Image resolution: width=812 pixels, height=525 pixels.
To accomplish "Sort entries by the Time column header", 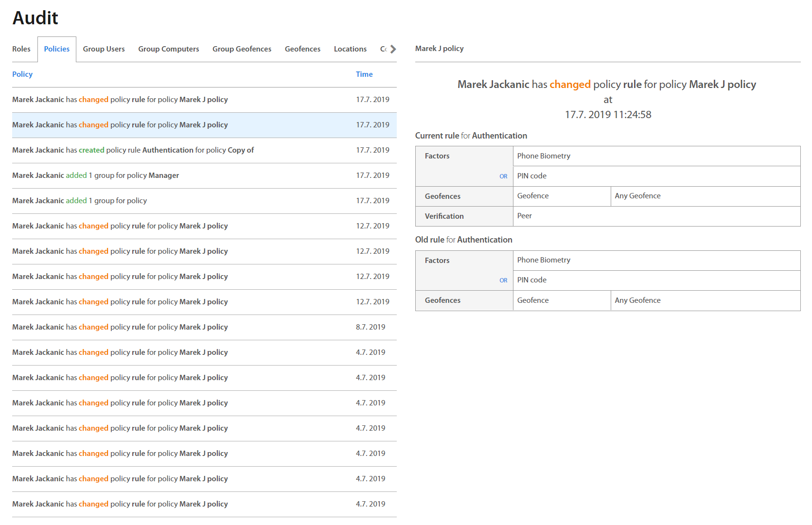I will (x=364, y=74).
